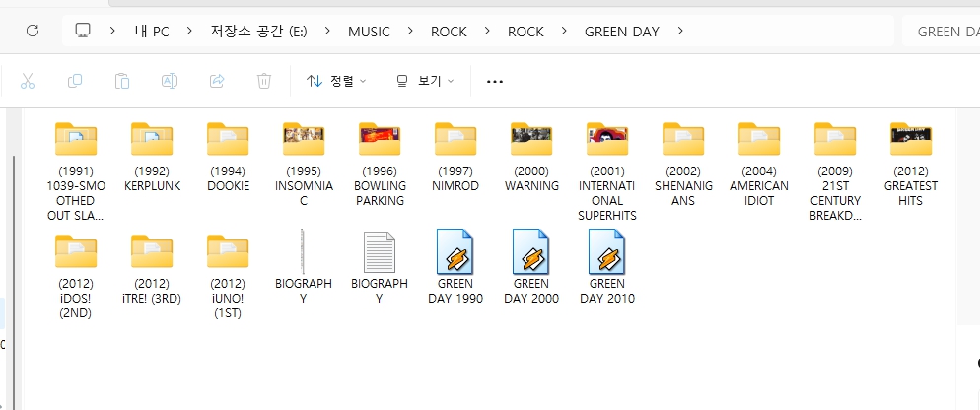The width and height of the screenshot is (980, 410).
Task: Navigate to MUSIC in the address bar
Action: [x=369, y=32]
